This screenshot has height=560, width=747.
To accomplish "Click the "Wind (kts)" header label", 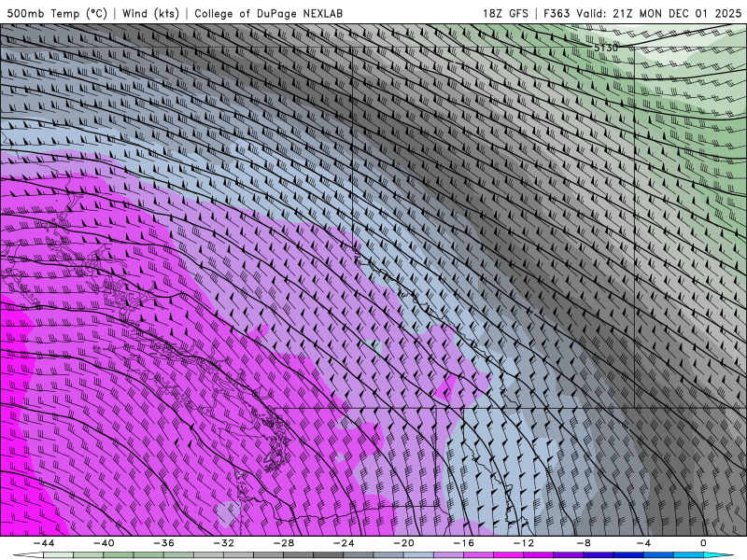I will [x=150, y=13].
